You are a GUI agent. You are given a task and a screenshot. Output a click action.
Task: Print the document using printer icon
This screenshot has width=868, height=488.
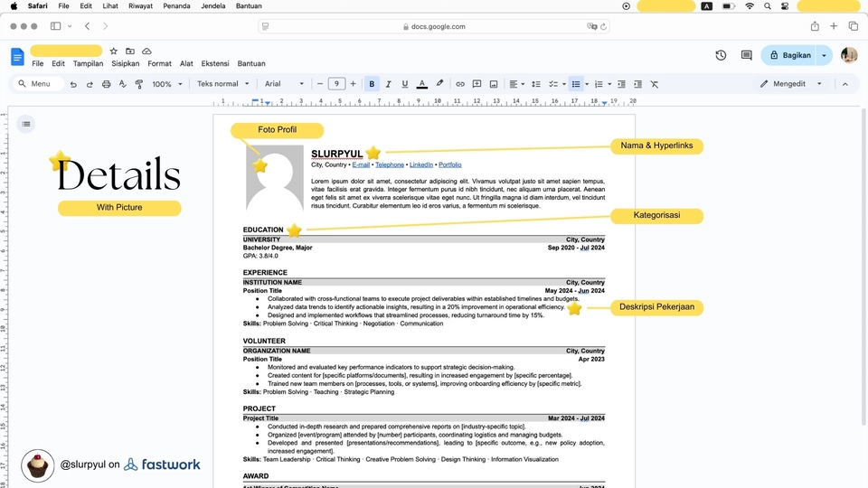[x=107, y=84]
